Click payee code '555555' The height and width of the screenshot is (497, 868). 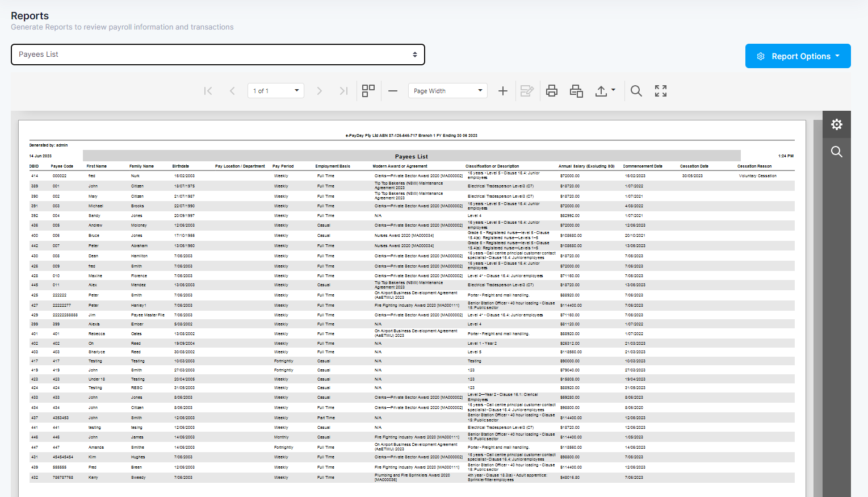60,467
